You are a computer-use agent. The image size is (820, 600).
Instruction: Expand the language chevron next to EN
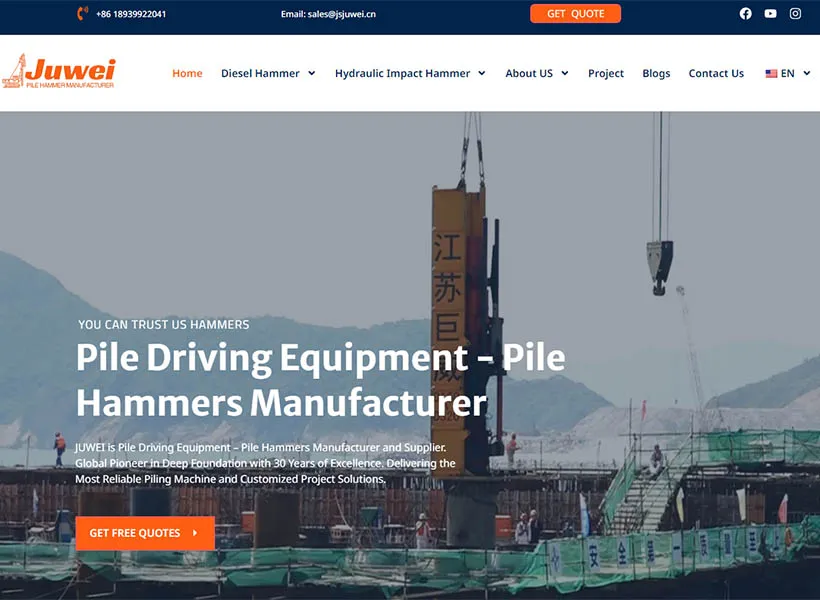pos(807,73)
